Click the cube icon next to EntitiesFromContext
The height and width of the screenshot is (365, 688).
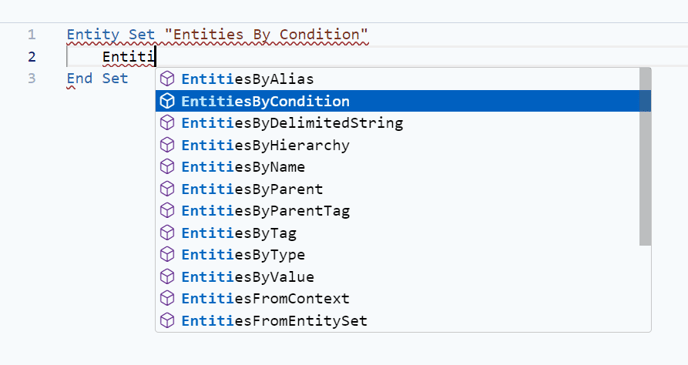point(167,298)
